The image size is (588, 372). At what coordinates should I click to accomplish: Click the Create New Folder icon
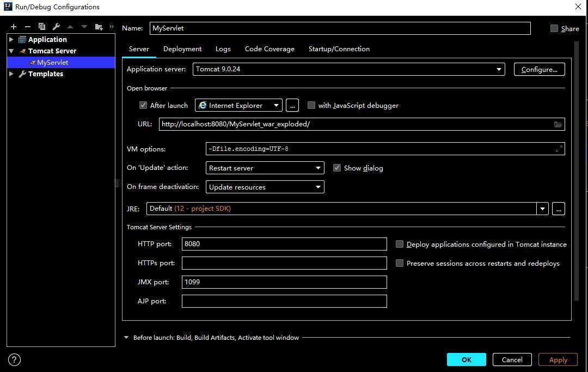99,27
